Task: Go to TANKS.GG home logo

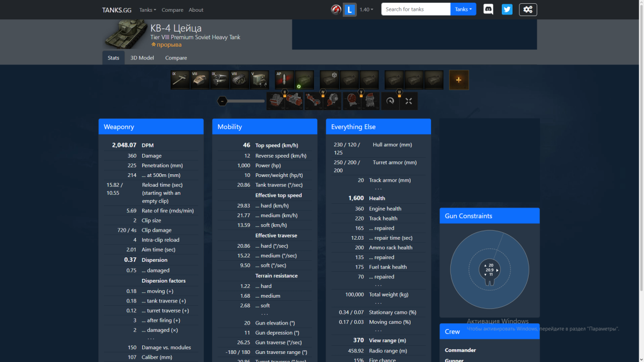Action: (118, 10)
